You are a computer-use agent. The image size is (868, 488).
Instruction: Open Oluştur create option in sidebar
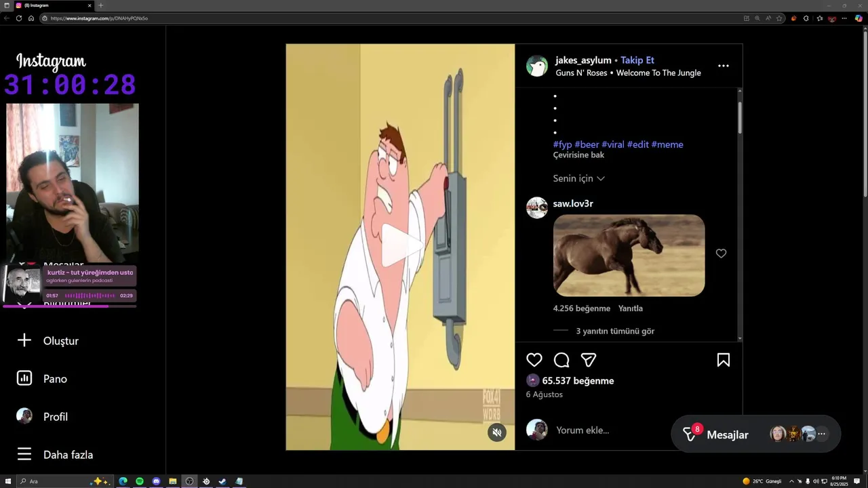click(47, 341)
